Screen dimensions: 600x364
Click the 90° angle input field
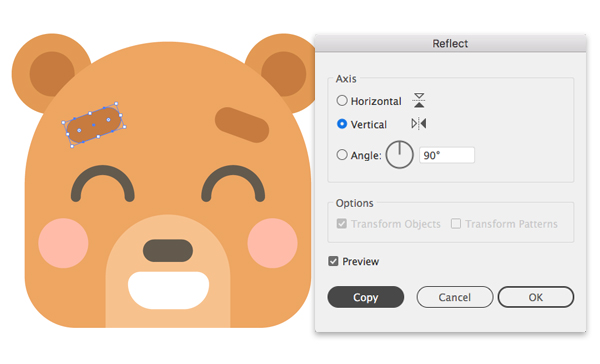click(447, 155)
